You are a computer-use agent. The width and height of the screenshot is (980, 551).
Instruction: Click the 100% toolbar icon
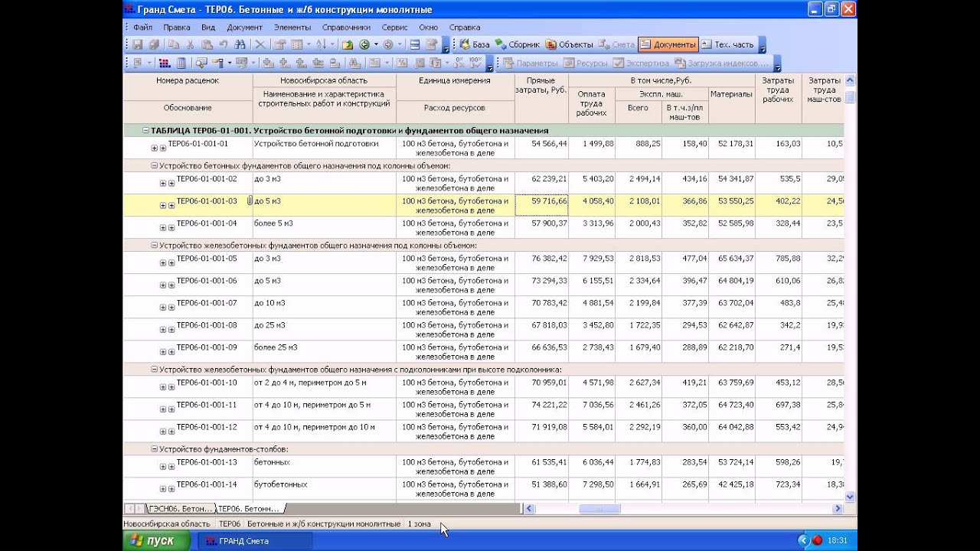point(476,63)
